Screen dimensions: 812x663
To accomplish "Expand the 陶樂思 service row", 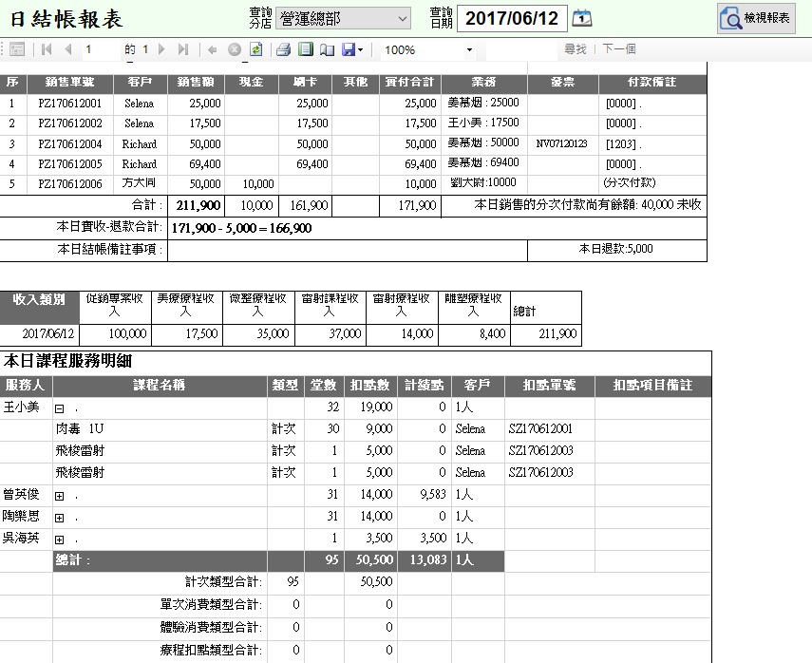I will pos(59,518).
